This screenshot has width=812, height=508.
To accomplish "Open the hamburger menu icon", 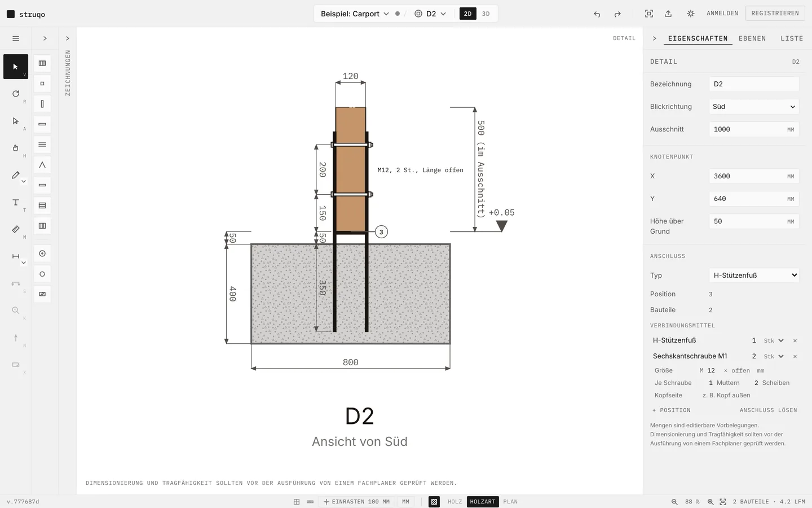I will (16, 38).
